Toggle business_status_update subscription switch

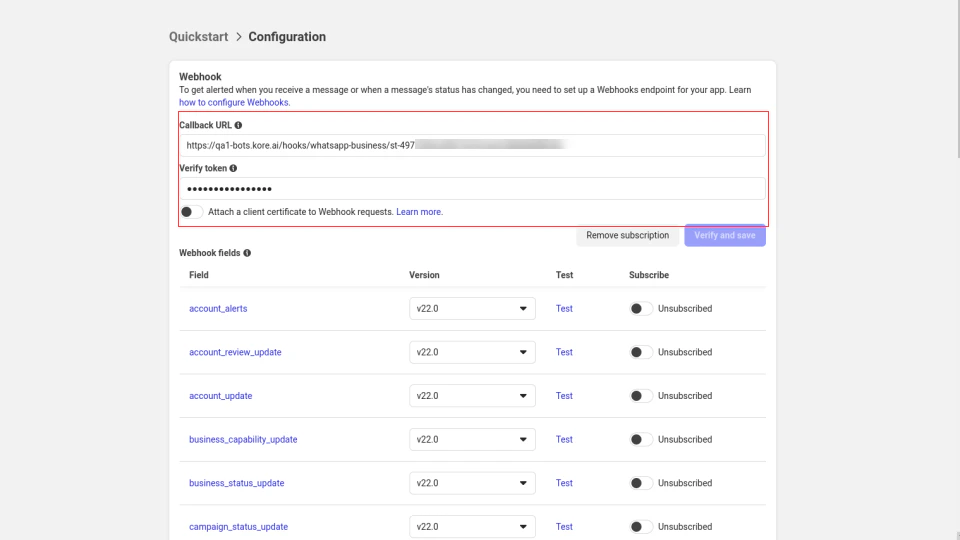tap(641, 483)
